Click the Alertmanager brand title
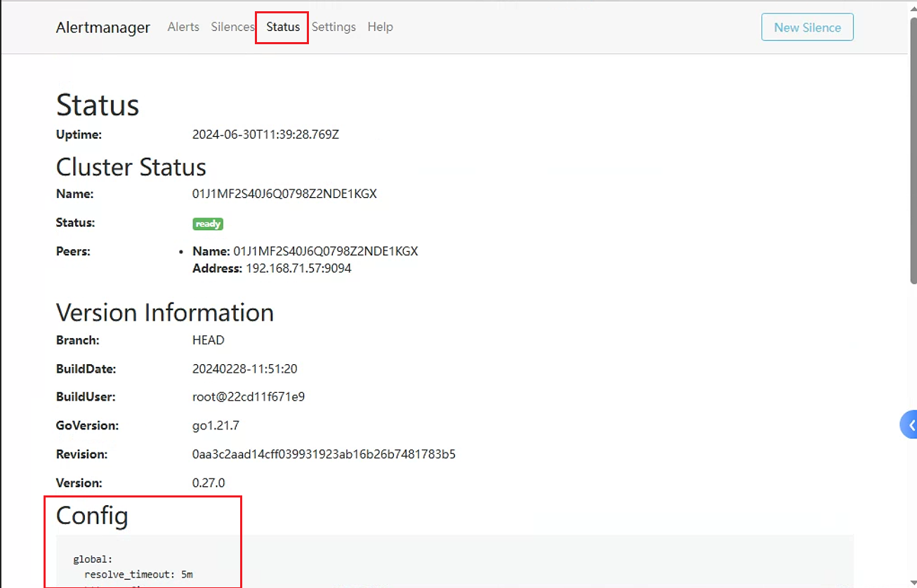This screenshot has width=917, height=588. [x=103, y=27]
